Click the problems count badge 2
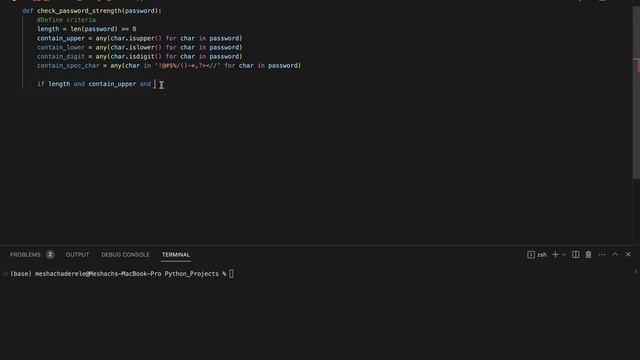 [x=50, y=255]
